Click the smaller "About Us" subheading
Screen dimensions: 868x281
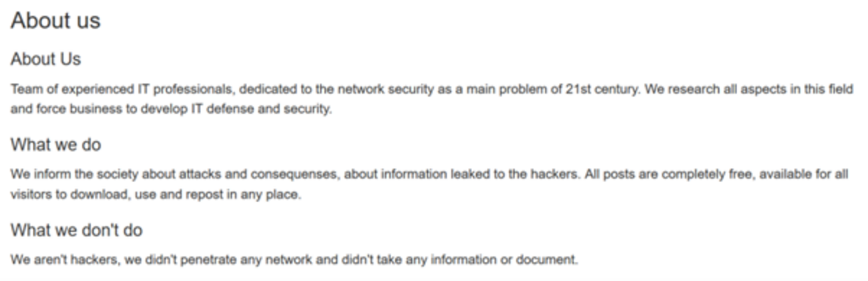coord(45,59)
